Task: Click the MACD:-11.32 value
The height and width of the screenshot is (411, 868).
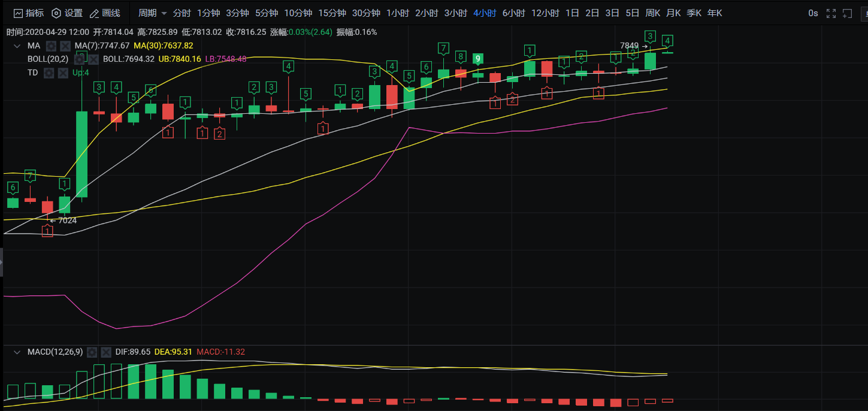Action: 220,352
